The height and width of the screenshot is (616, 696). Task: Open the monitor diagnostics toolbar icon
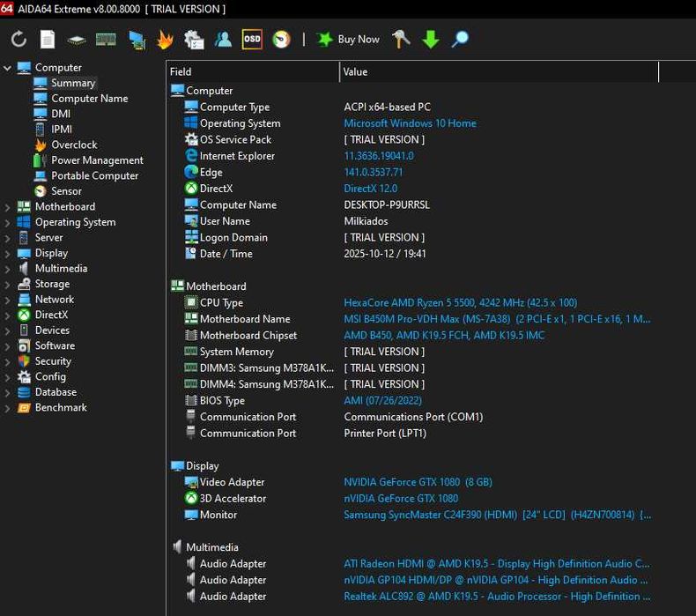137,40
